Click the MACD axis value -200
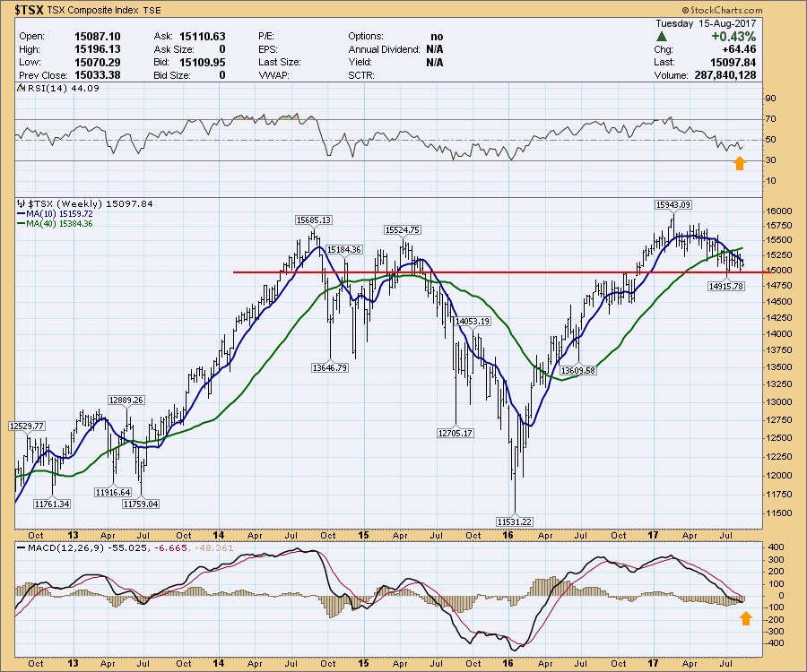The height and width of the screenshot is (672, 807). (x=773, y=619)
